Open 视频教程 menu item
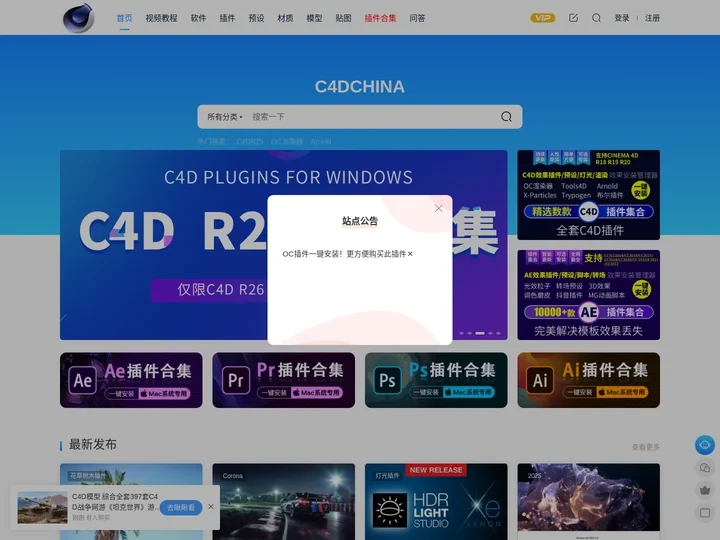Screen dimensions: 720x540 point(161,18)
